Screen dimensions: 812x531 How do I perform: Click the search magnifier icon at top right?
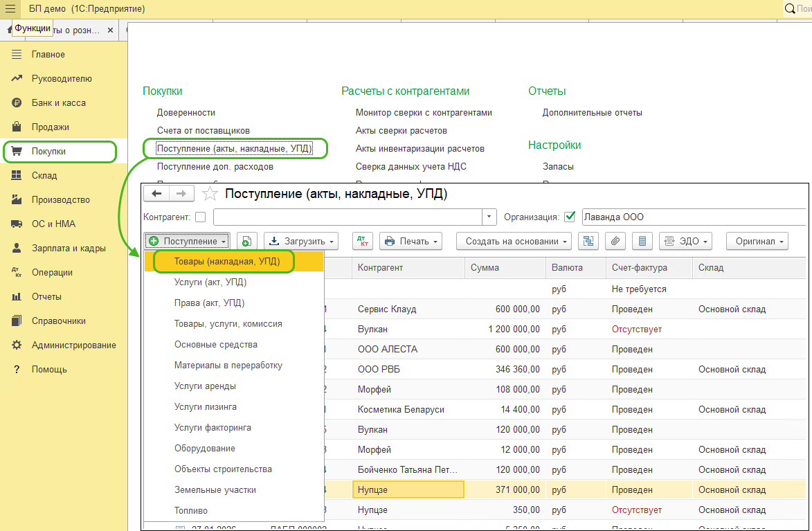tap(790, 9)
